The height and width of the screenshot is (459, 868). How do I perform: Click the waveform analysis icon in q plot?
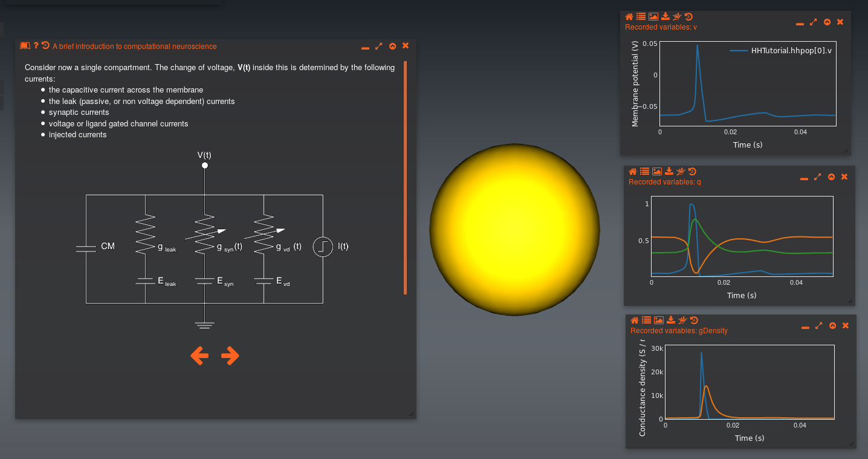(681, 172)
